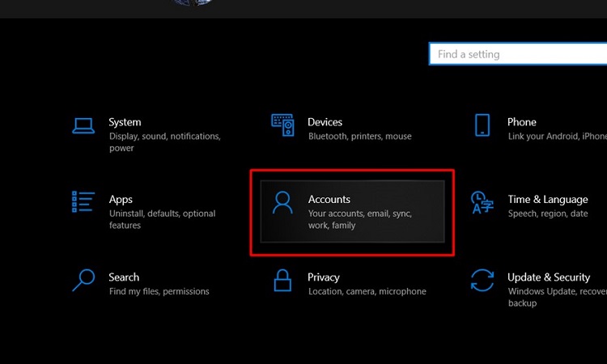
Task: Open the Privacy settings label
Action: (324, 277)
